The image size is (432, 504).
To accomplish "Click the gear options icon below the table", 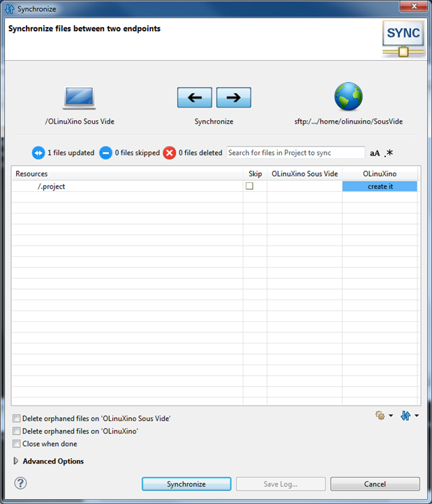I will tap(380, 415).
